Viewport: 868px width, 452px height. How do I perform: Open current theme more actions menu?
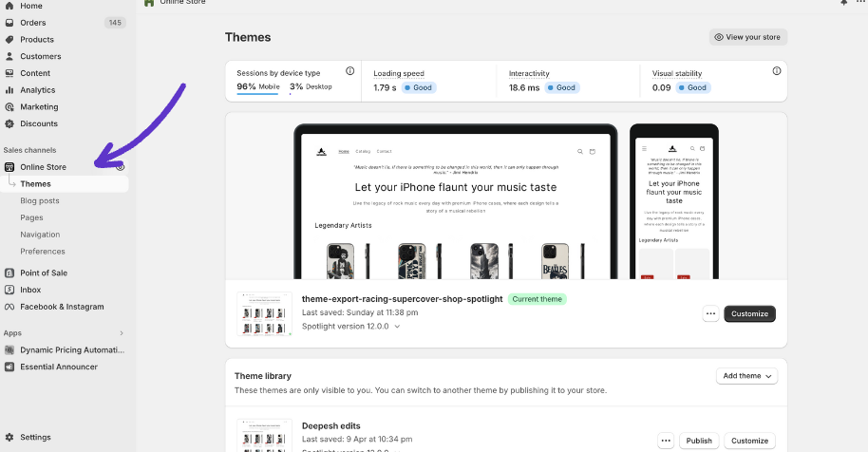coord(710,313)
